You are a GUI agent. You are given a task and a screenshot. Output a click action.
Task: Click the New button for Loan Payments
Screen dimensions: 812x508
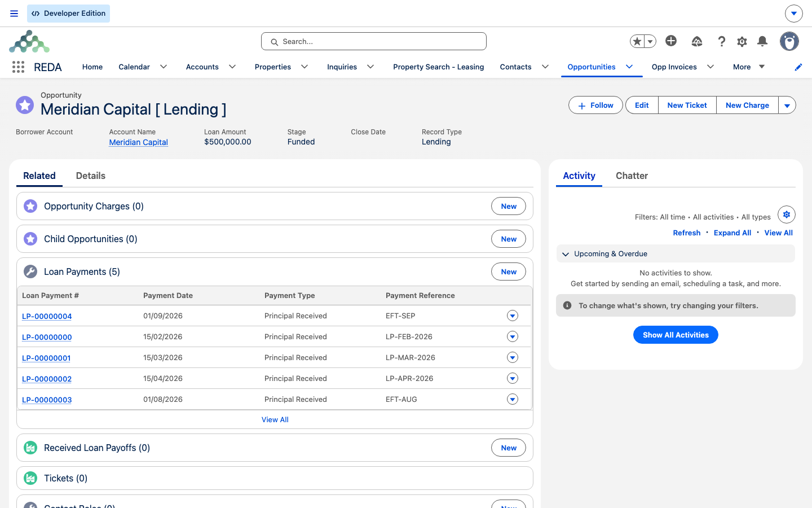tap(509, 271)
